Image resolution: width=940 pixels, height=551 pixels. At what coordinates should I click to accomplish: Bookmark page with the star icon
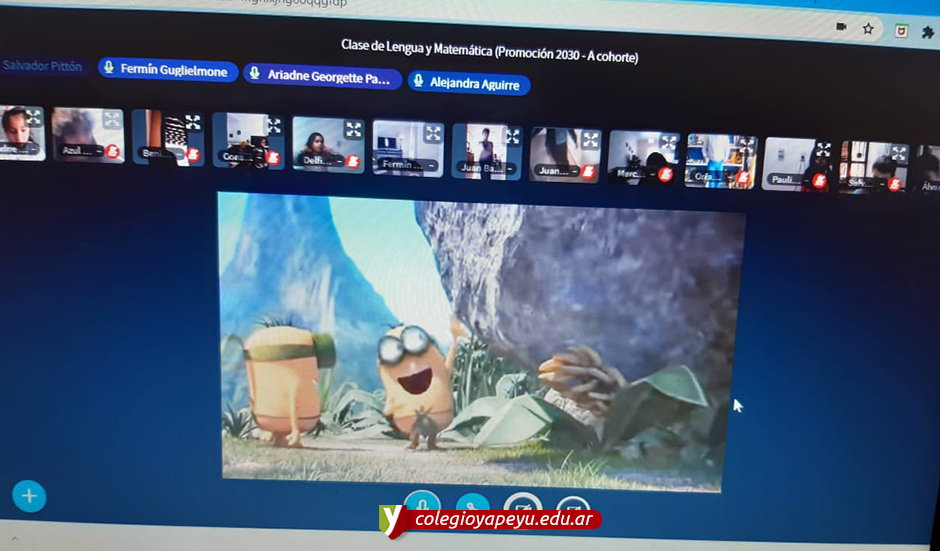pyautogui.click(x=868, y=29)
